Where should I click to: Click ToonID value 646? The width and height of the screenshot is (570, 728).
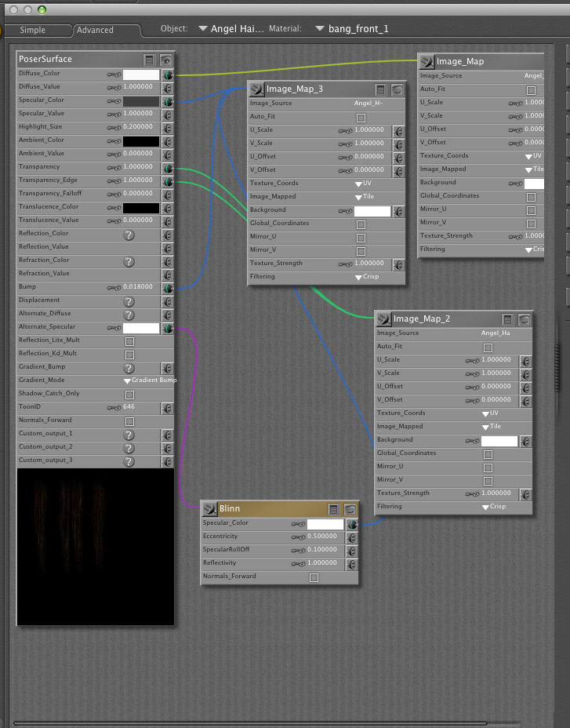129,406
